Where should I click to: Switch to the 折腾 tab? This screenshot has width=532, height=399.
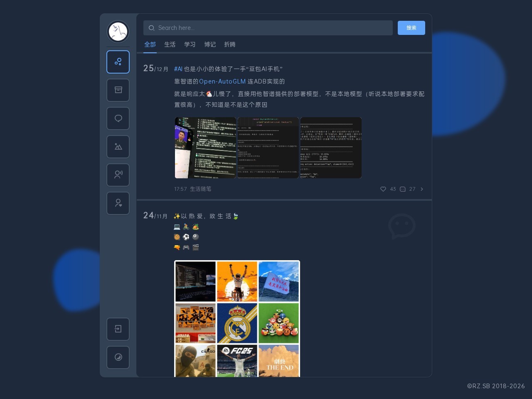(230, 44)
